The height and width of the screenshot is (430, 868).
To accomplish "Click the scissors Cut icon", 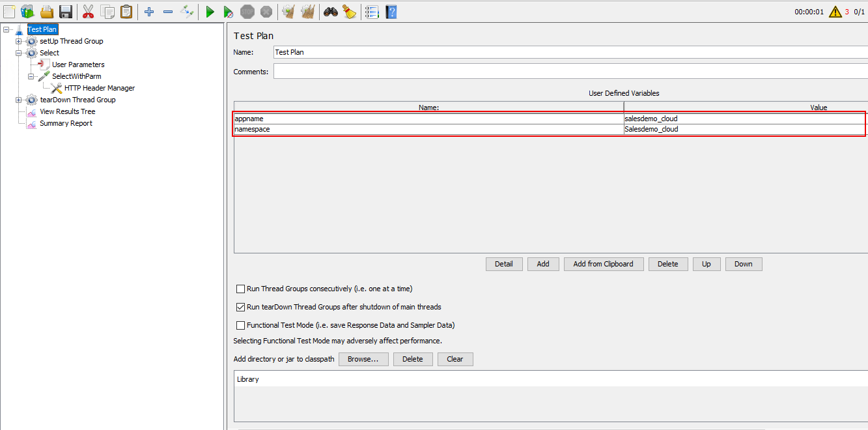I will tap(89, 12).
